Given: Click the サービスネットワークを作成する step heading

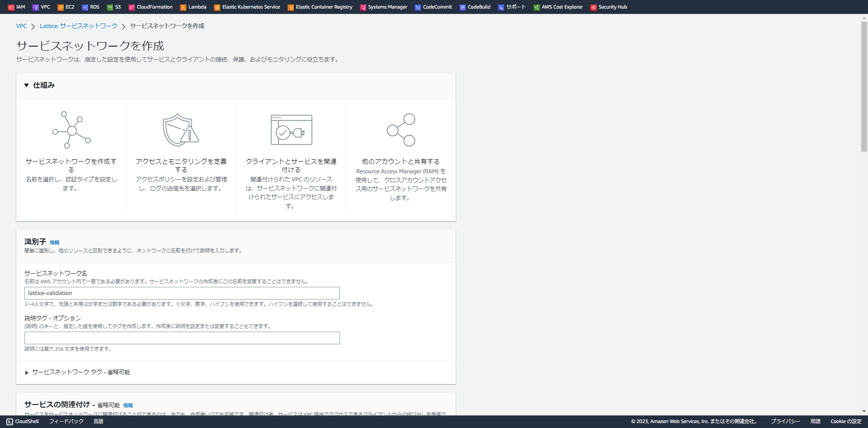Looking at the screenshot, I should [x=71, y=166].
